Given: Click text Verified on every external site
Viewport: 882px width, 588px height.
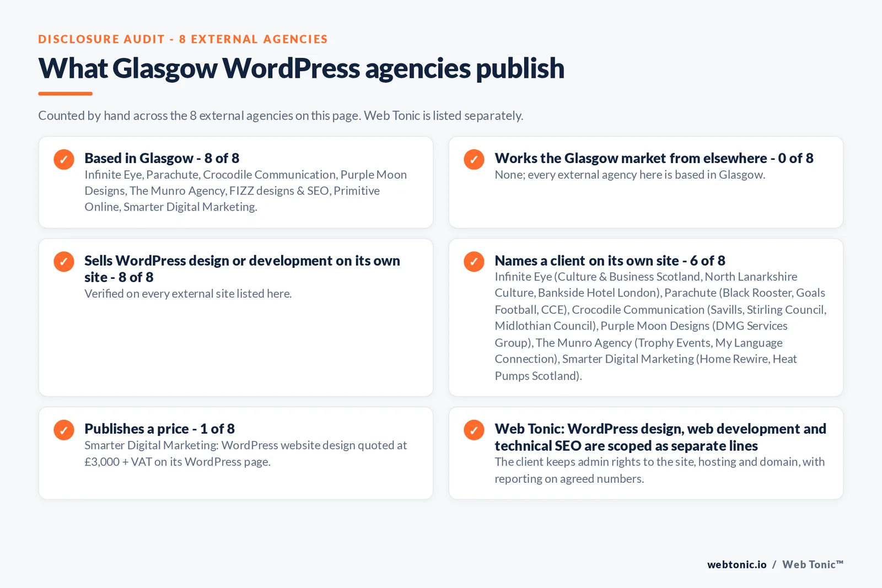Looking at the screenshot, I should (188, 294).
